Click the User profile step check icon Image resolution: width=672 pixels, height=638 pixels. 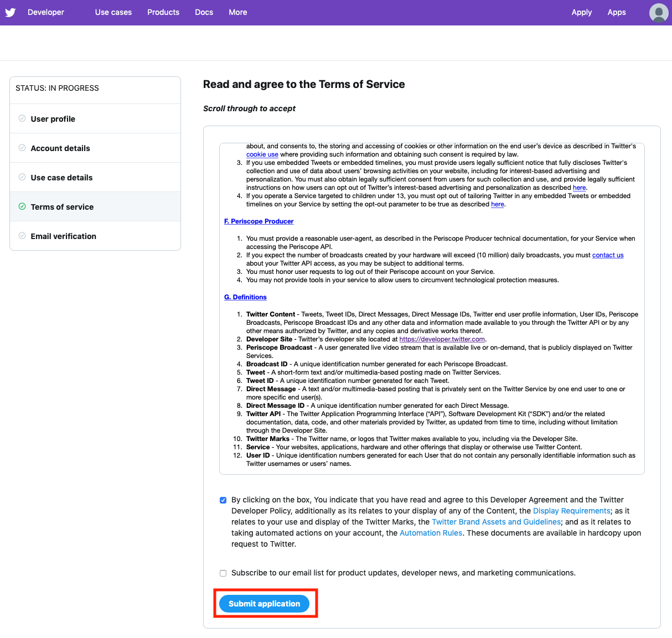tap(22, 118)
